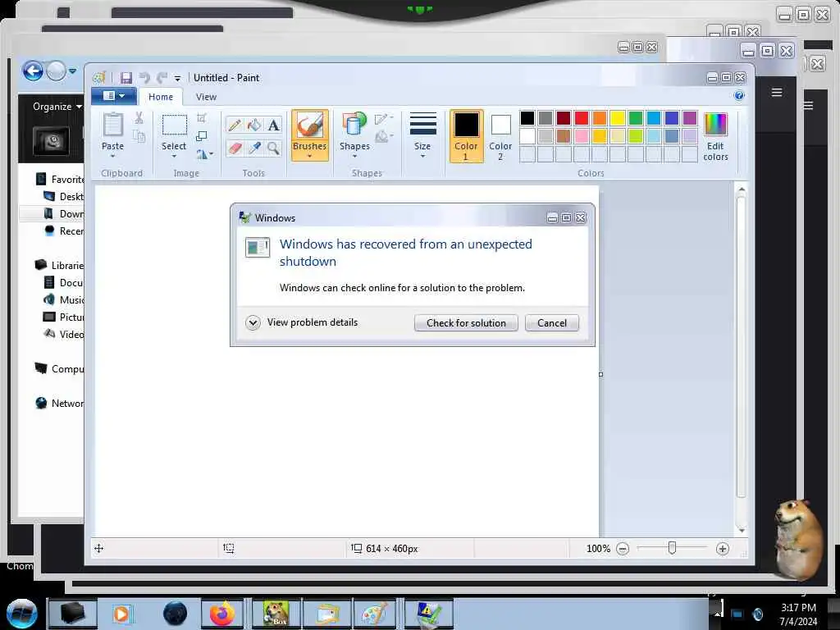Click the Save icon in Paint title bar
The width and height of the screenshot is (840, 630).
[x=126, y=78]
